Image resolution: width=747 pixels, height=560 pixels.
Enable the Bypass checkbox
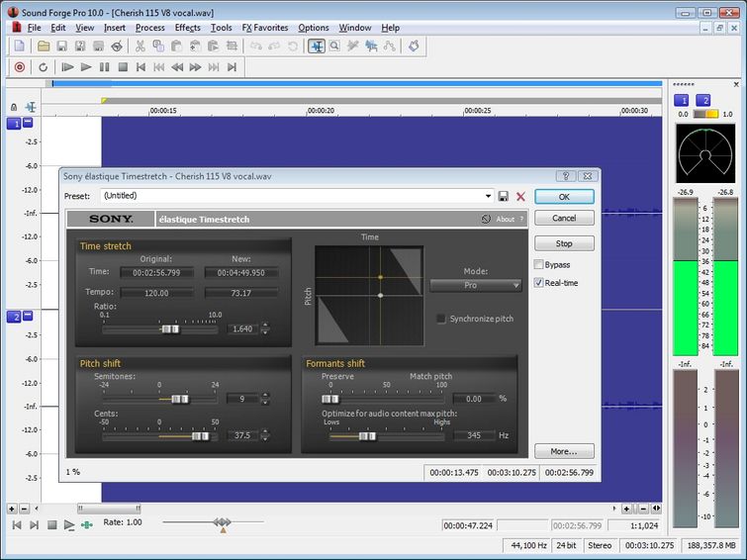coord(538,264)
